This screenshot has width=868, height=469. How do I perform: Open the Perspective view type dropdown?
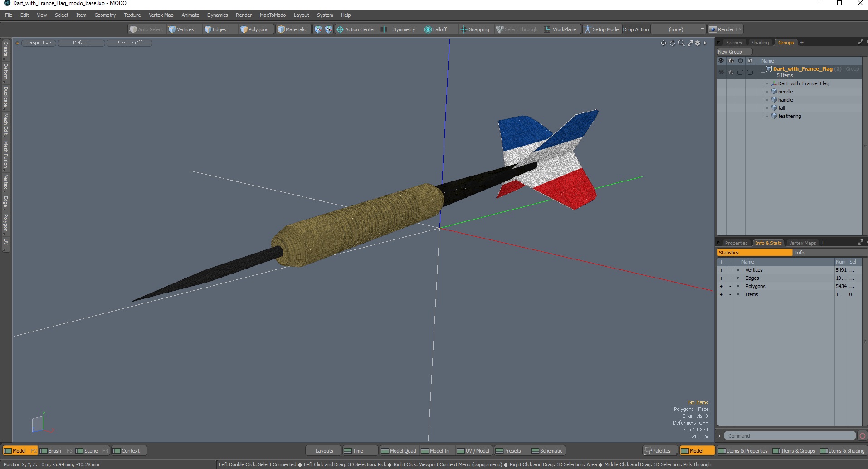pyautogui.click(x=38, y=43)
